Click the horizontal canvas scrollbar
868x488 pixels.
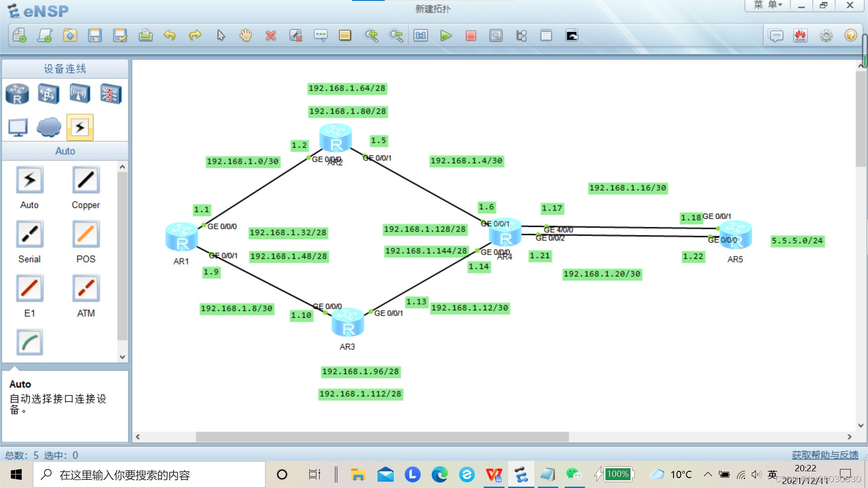pyautogui.click(x=382, y=437)
